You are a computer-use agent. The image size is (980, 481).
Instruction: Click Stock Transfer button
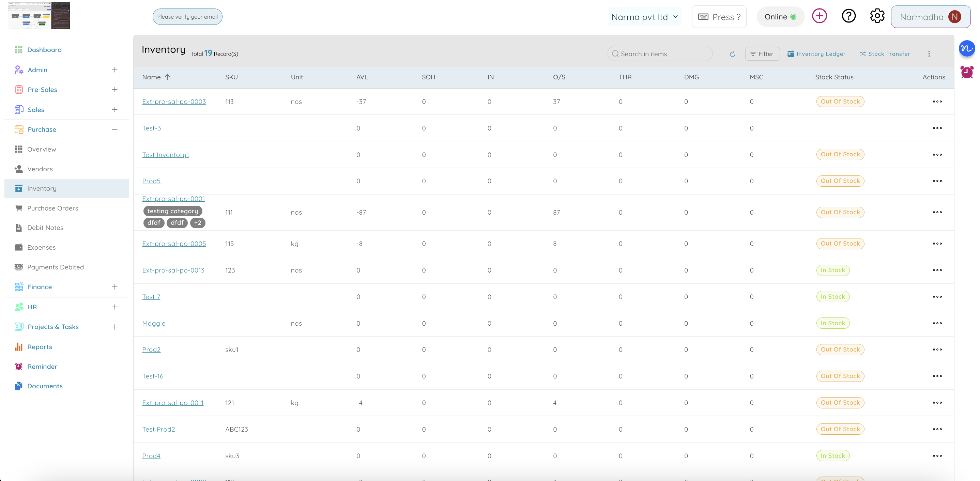[x=885, y=54]
